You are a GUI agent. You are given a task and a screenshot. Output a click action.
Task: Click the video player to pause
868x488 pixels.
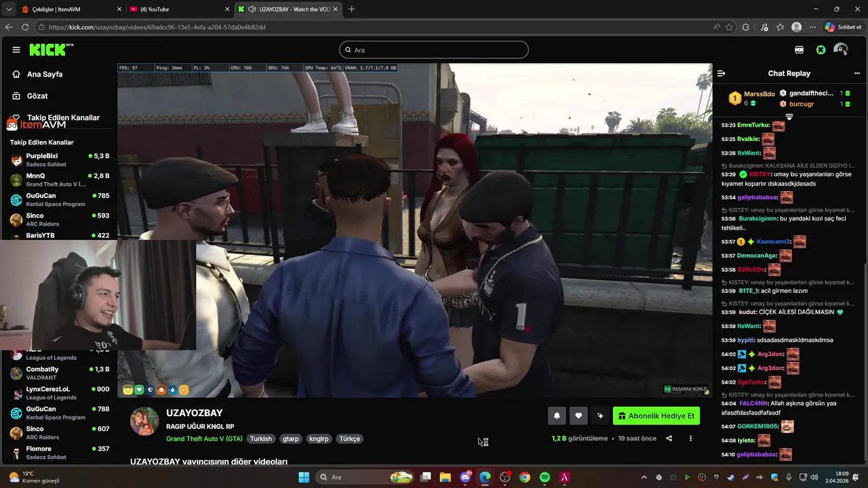415,230
